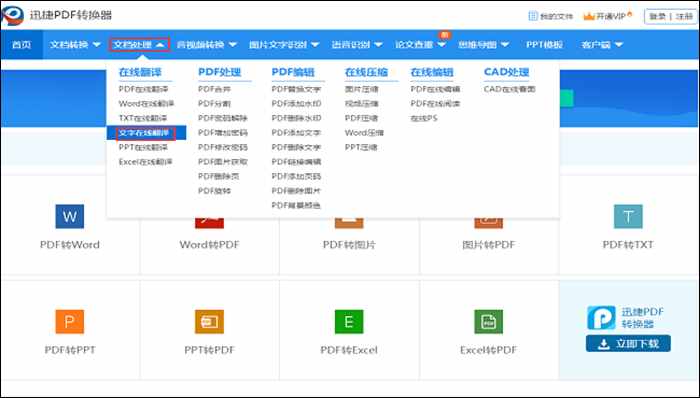Image resolution: width=700 pixels, height=398 pixels.
Task: Open the CAD在线看图 link
Action: 509,89
